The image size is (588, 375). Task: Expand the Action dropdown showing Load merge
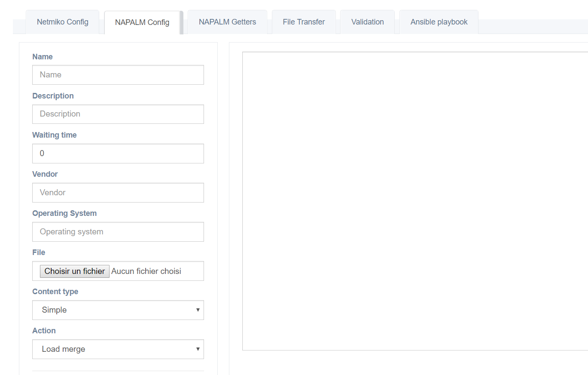click(118, 349)
